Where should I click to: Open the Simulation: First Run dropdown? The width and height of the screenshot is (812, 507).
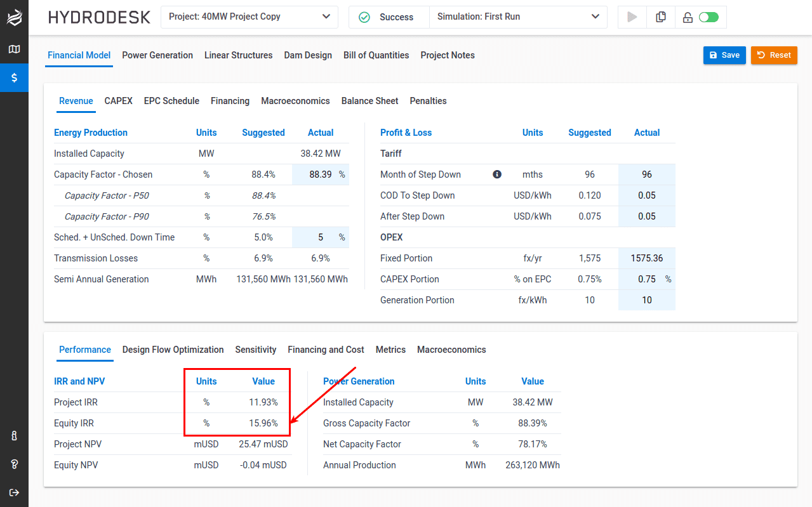518,17
